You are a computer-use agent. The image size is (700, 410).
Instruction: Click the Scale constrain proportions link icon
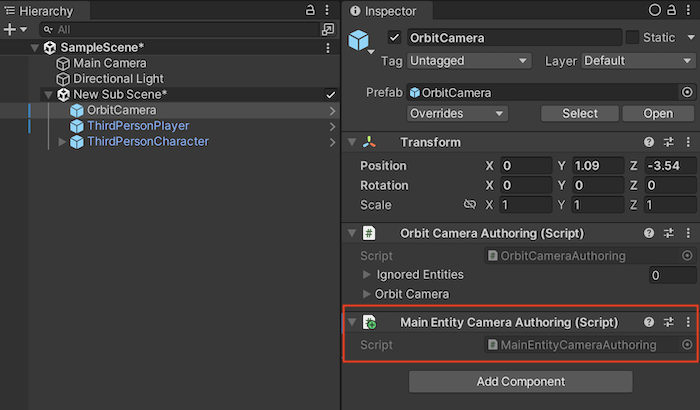click(470, 205)
